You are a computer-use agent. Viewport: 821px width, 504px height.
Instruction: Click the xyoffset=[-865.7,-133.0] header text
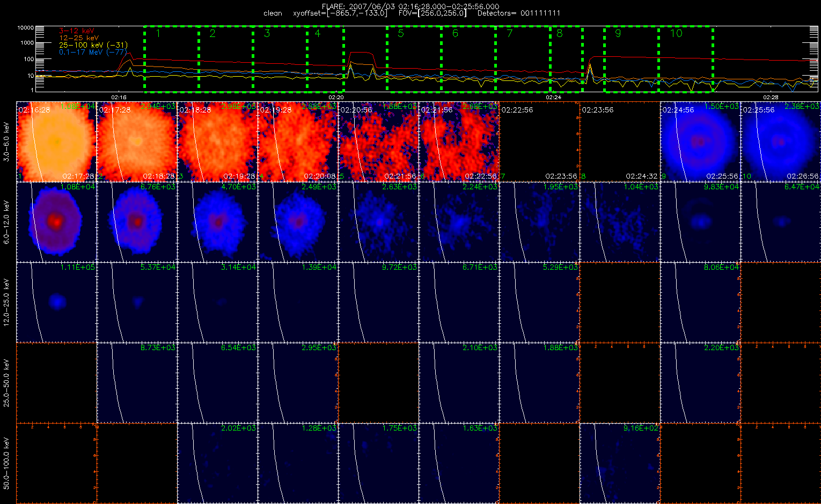341,13
